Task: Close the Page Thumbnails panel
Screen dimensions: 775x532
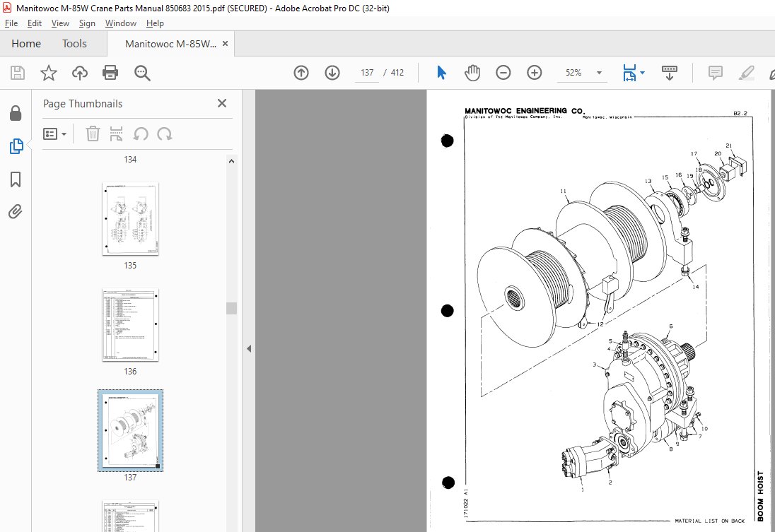Action: pos(222,103)
